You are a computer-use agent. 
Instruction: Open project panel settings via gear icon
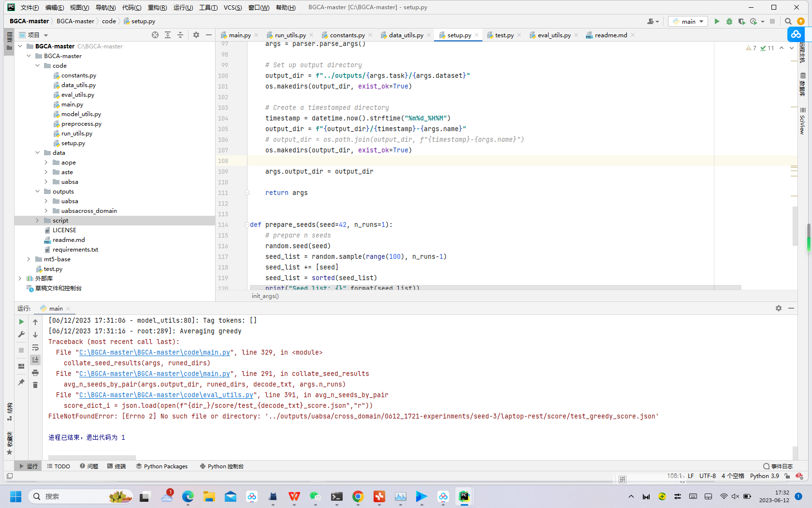pyautogui.click(x=196, y=35)
